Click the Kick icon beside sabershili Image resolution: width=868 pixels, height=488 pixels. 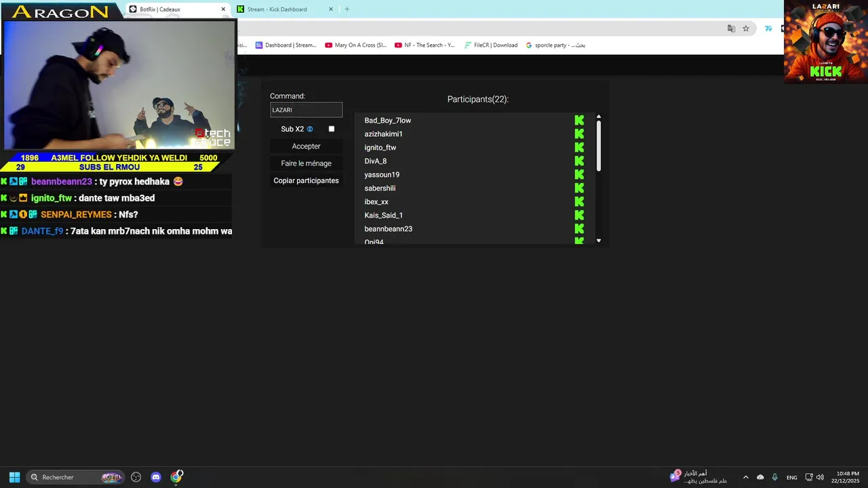(x=579, y=188)
